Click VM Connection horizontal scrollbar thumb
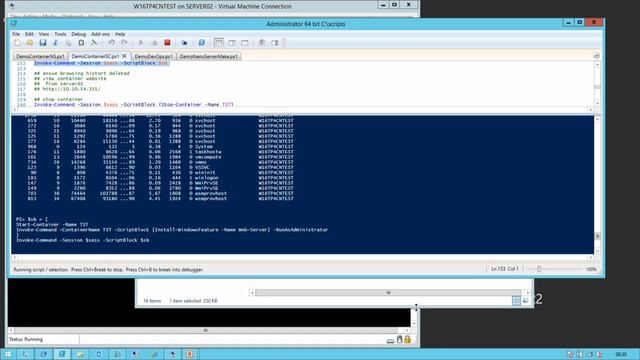 click(x=205, y=330)
